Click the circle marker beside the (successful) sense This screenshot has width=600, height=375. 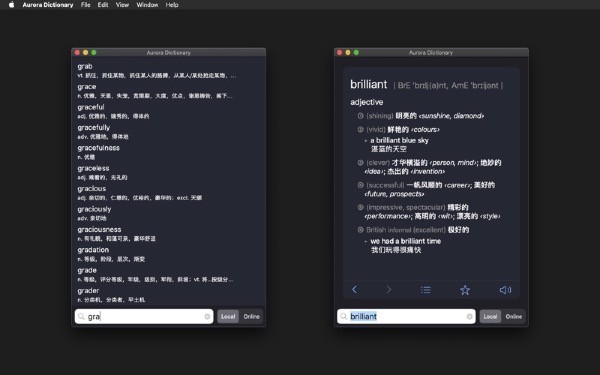[360, 185]
